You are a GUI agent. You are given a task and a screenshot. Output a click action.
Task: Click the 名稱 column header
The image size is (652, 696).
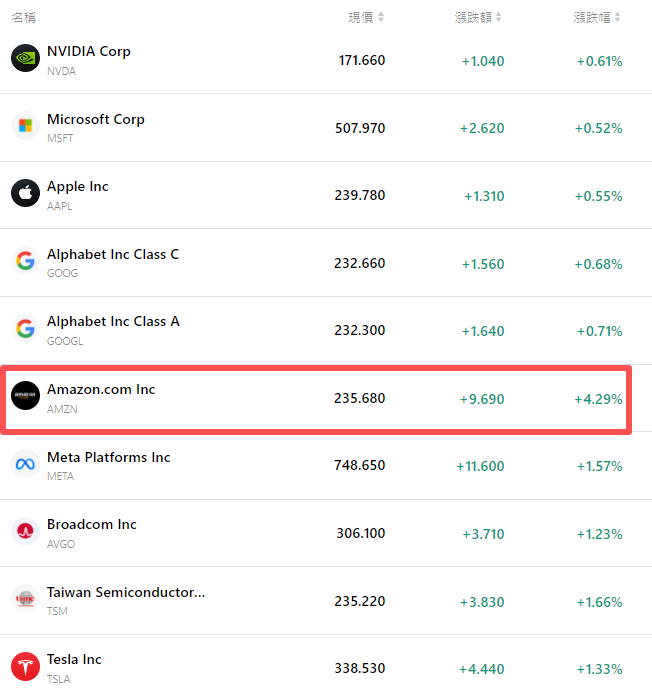pyautogui.click(x=25, y=17)
